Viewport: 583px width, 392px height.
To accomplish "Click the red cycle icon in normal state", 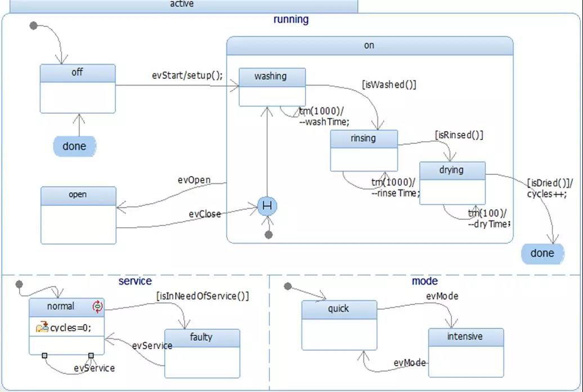I will 98,307.
